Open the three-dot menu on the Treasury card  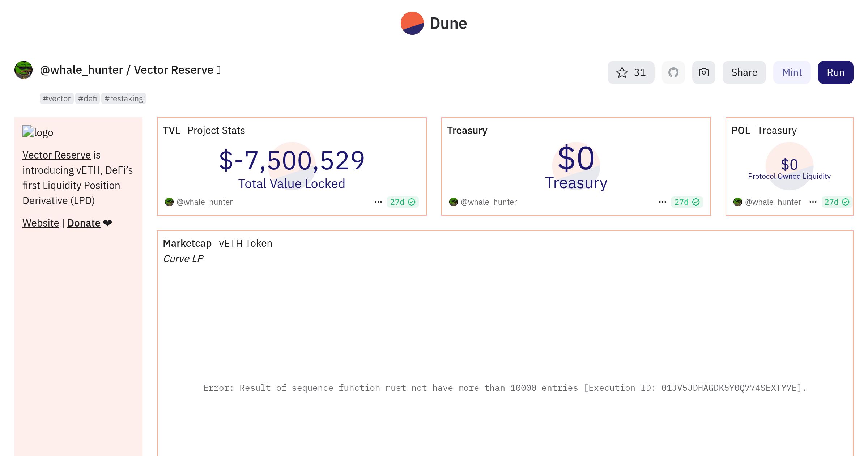click(x=662, y=202)
